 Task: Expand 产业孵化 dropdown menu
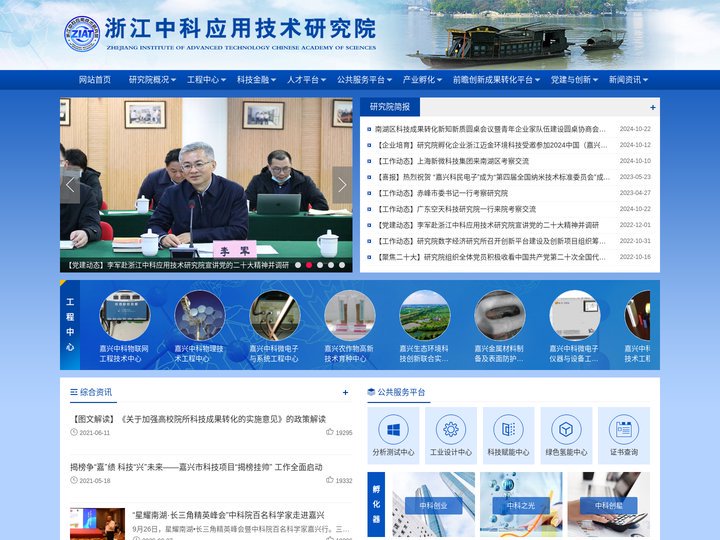click(x=422, y=80)
